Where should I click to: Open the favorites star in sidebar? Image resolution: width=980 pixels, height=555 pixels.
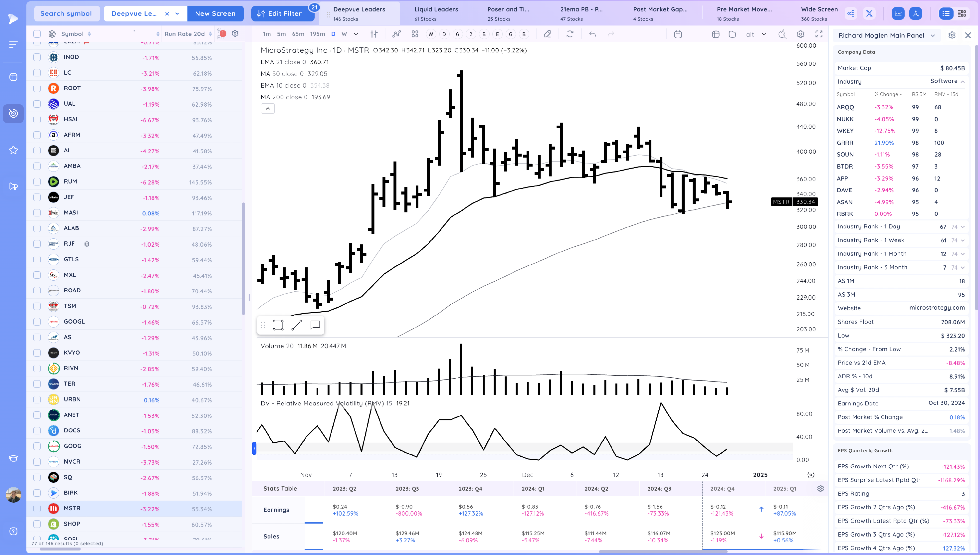point(13,150)
